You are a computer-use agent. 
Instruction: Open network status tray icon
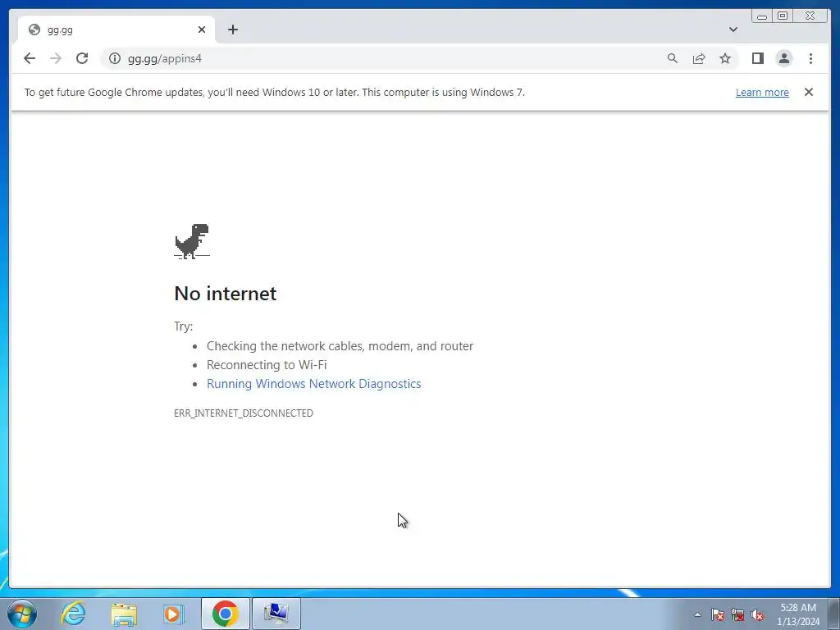(737, 614)
